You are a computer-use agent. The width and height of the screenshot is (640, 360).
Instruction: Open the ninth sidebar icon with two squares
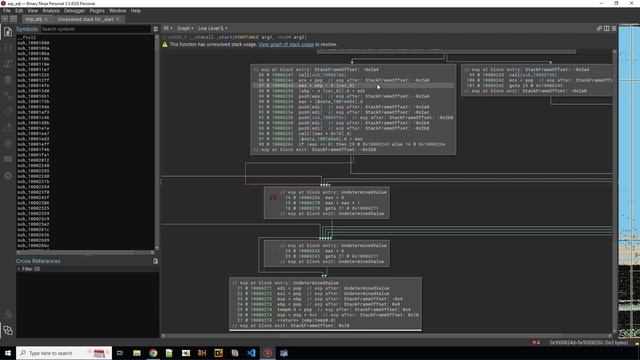pos(8,159)
